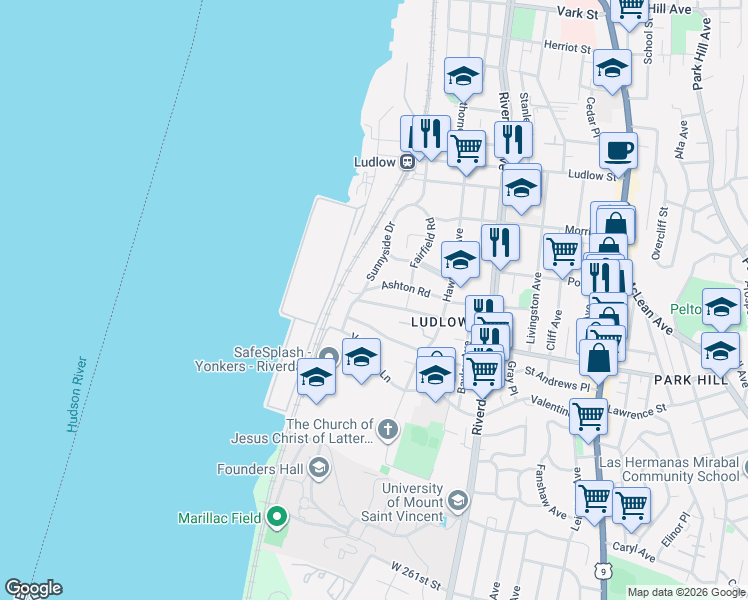Image resolution: width=748 pixels, height=600 pixels.
Task: Select the school marker near Fairfield Rd
Action: pos(460,260)
